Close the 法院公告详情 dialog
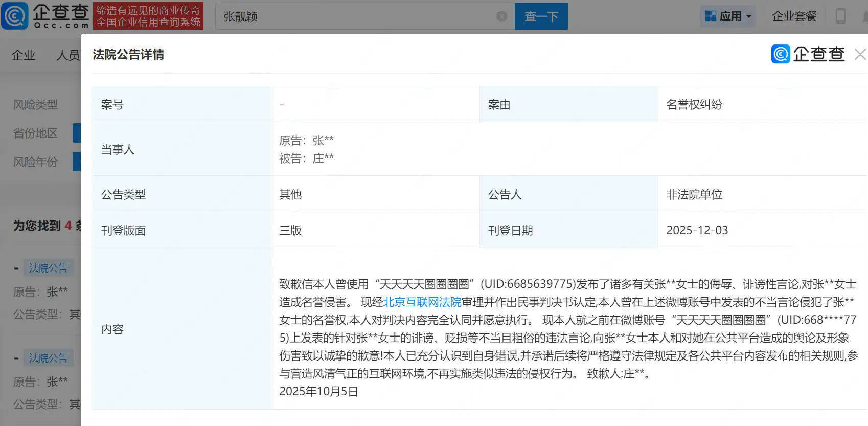This screenshot has width=868, height=426. click(860, 54)
